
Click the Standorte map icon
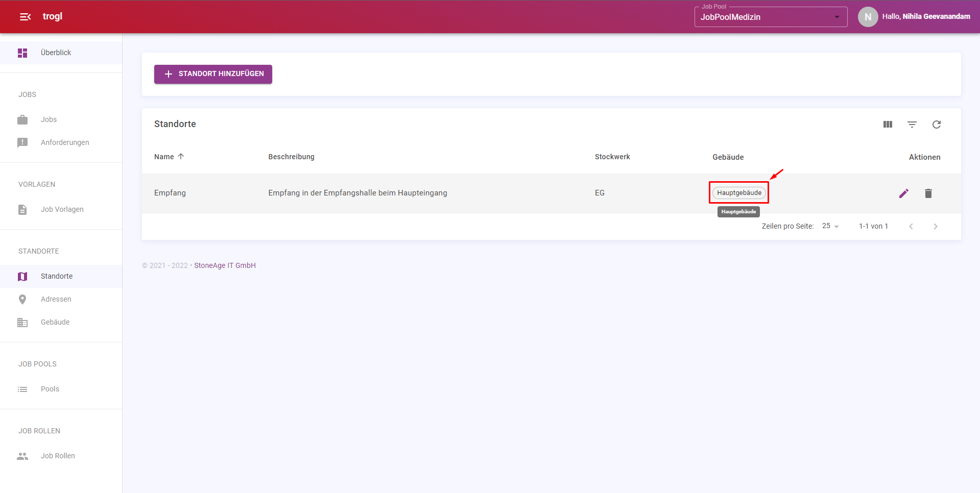(22, 277)
